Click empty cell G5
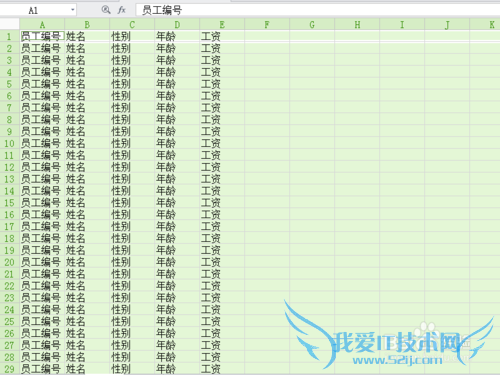This screenshot has height=375, width=500. pyautogui.click(x=312, y=84)
